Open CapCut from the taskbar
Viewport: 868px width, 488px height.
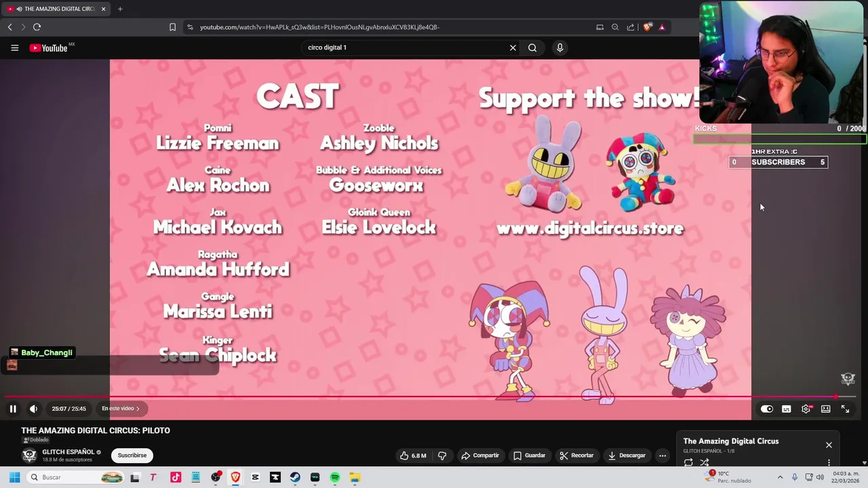(x=255, y=477)
